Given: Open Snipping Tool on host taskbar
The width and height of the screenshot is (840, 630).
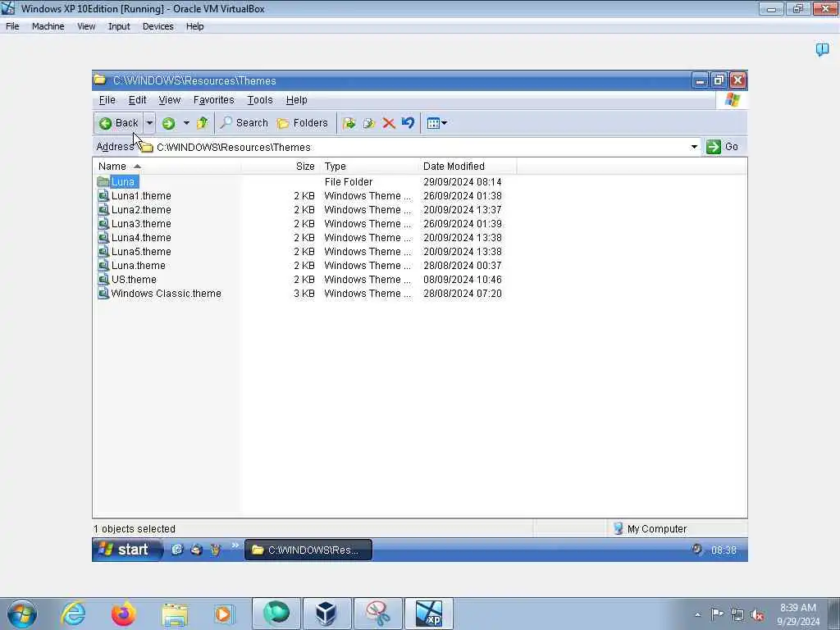Looking at the screenshot, I should 377,614.
